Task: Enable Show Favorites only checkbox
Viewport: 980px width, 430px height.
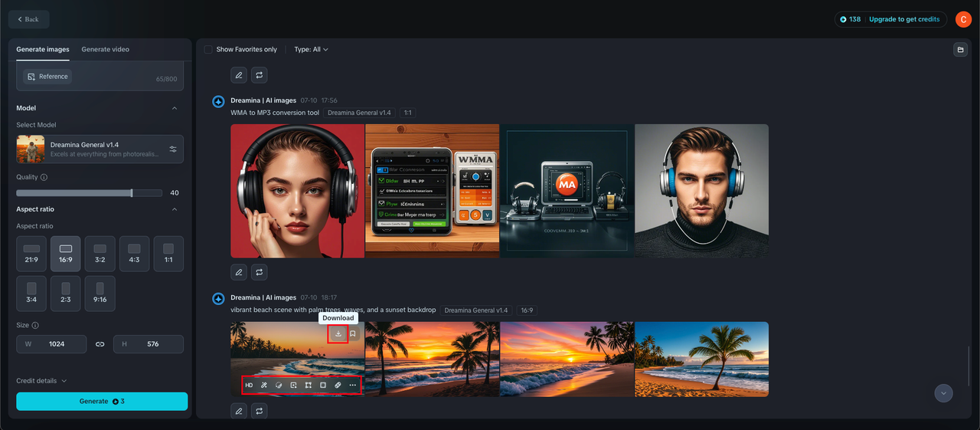Action: [x=208, y=50]
